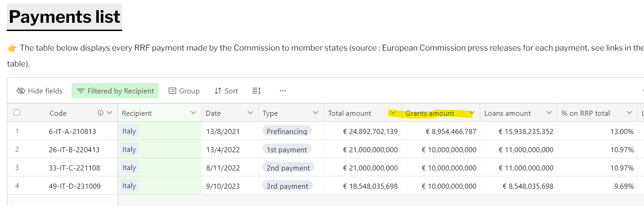Screen dimensions: 644x206
Task: Open the Hide fields option
Action: [40, 91]
